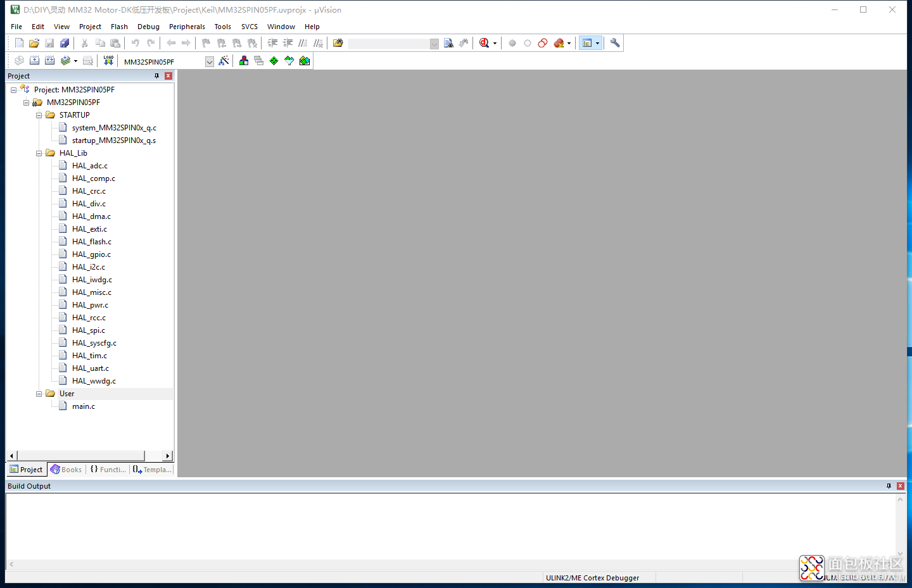Close the Build Output panel

pos(901,486)
